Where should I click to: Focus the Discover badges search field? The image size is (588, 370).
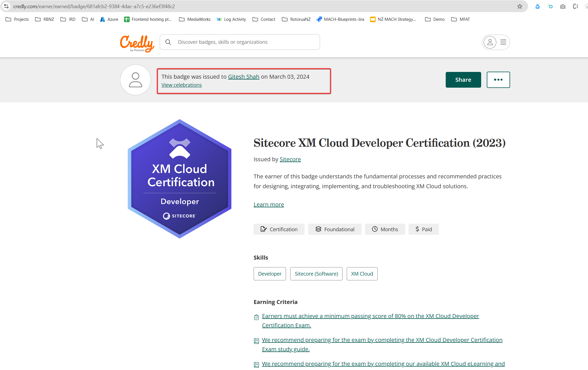(240, 42)
